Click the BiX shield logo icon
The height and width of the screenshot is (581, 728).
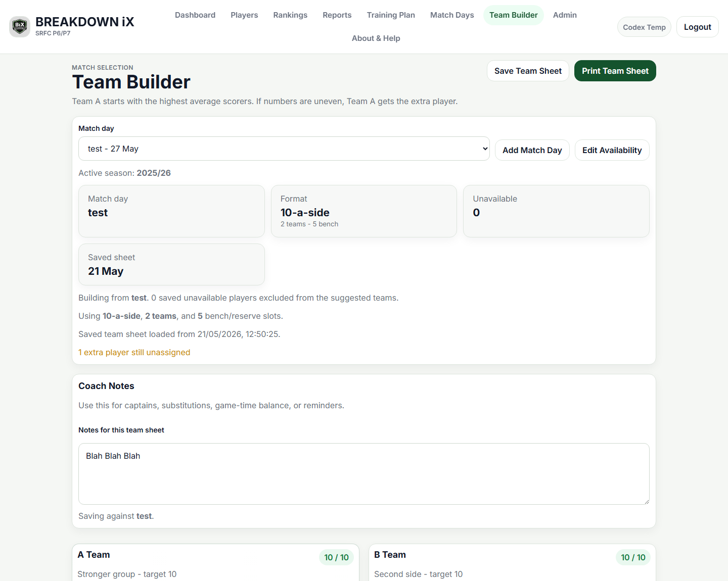tap(20, 27)
